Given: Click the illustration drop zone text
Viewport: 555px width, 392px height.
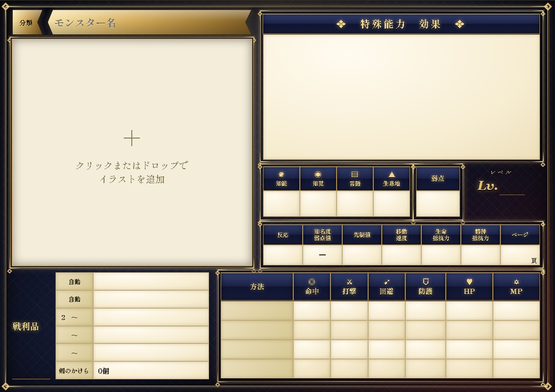Looking at the screenshot, I should point(132,172).
